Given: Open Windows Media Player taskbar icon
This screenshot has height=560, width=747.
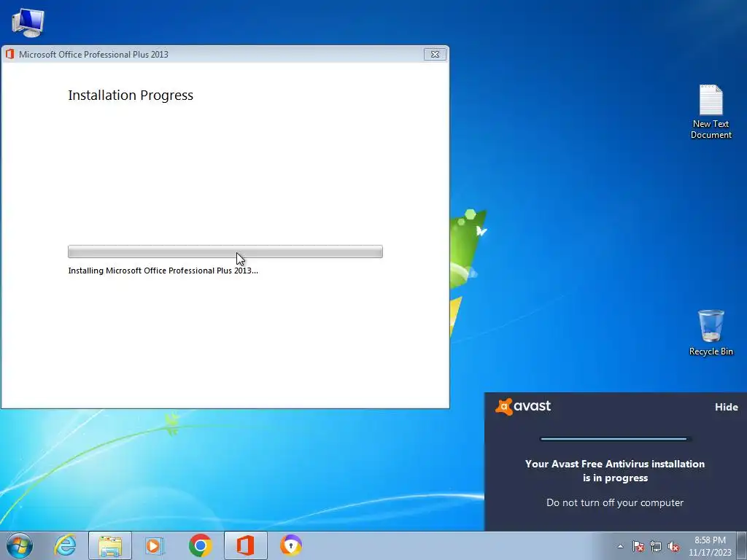Looking at the screenshot, I should coord(155,545).
